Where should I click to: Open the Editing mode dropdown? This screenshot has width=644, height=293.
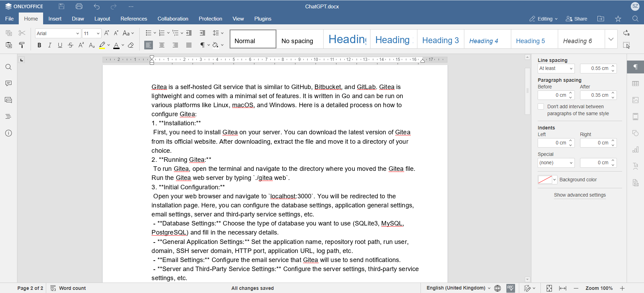pyautogui.click(x=544, y=19)
